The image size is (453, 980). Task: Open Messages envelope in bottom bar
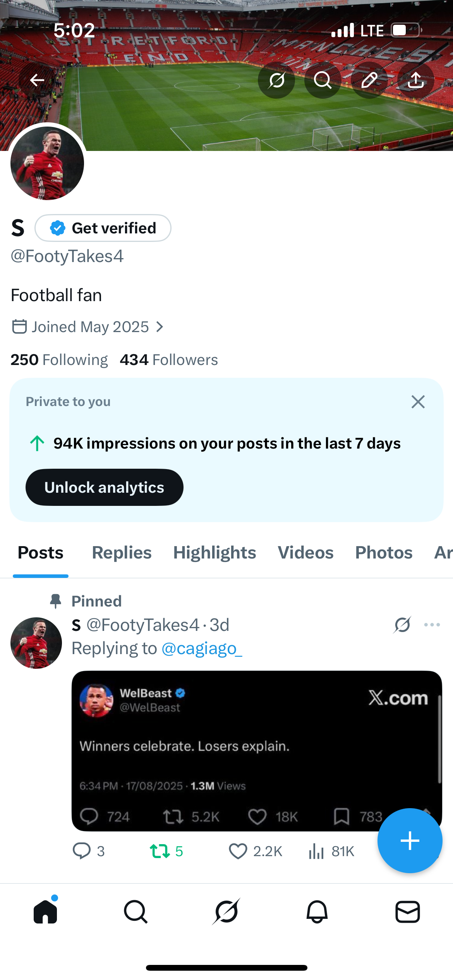(407, 911)
